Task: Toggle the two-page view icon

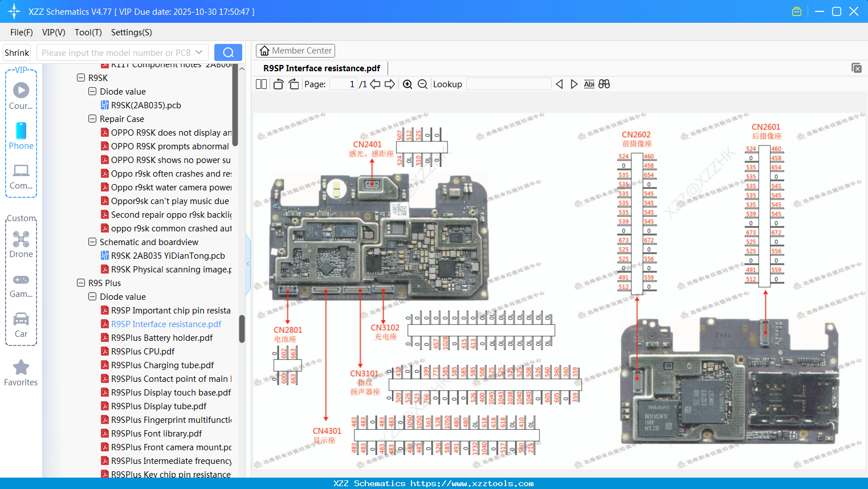Action: pyautogui.click(x=262, y=84)
